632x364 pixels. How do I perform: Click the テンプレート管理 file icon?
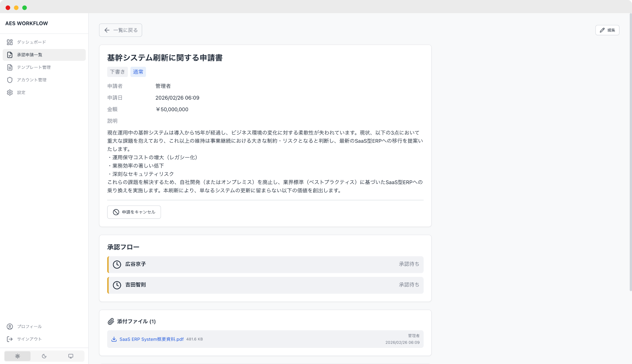[x=10, y=67]
